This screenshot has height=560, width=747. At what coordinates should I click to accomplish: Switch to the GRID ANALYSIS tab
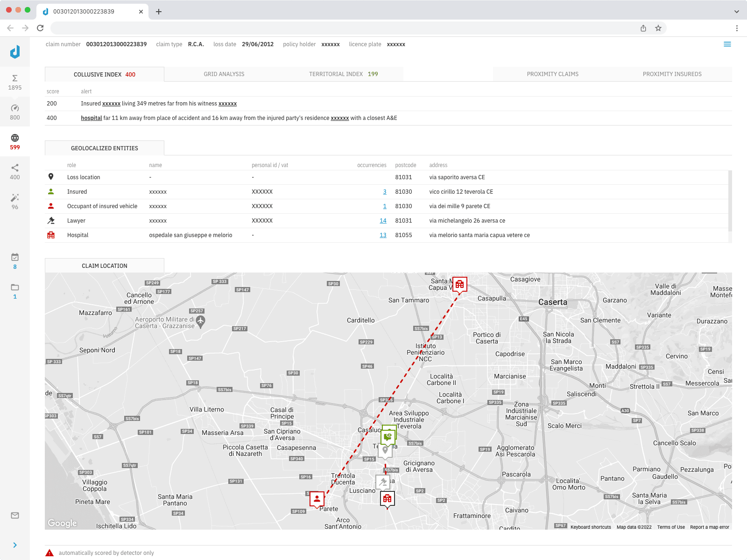(224, 74)
